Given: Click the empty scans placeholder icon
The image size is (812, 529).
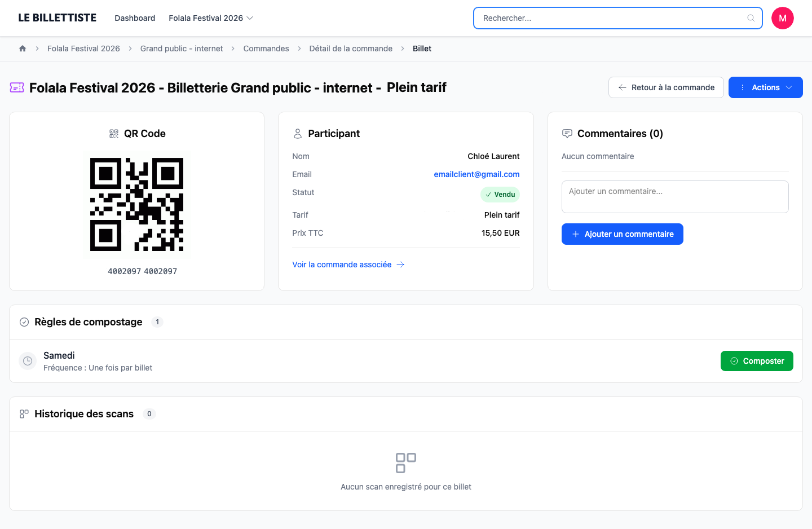Looking at the screenshot, I should pyautogui.click(x=406, y=463).
